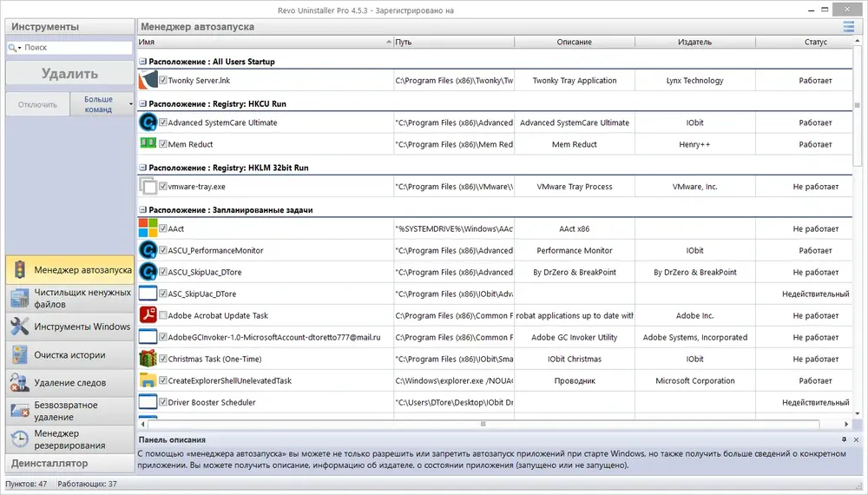868x495 pixels.
Task: Open the Больше команд dropdown arrow
Action: coord(131,104)
